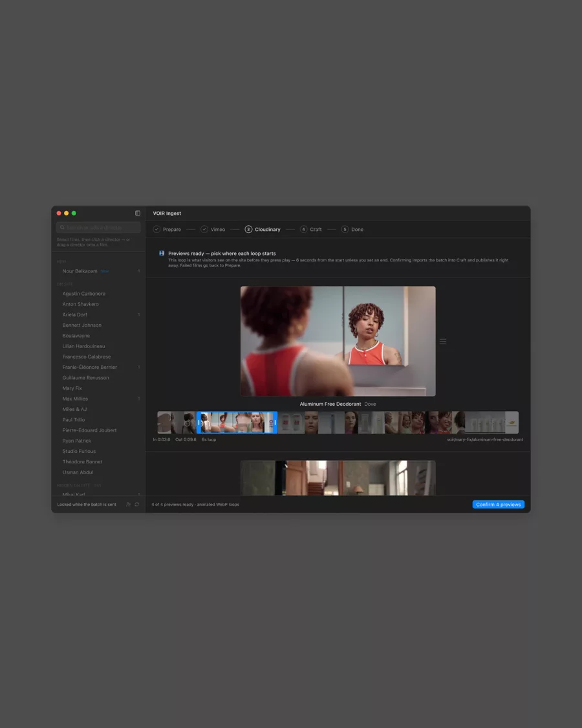The image size is (582, 728).
Task: Click inside the blue selected loop range
Action: pos(237,423)
